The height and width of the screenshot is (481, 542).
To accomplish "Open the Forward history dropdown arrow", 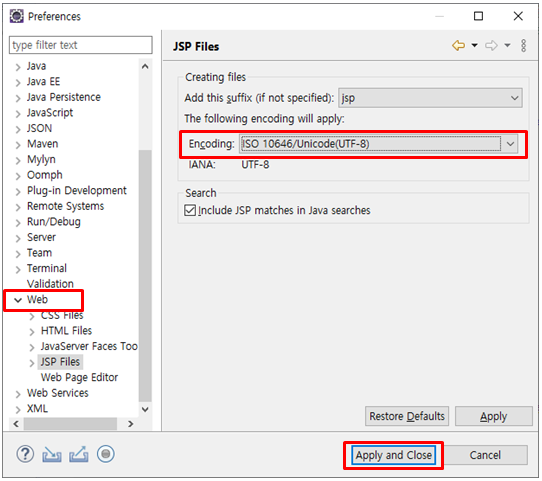I will point(507,45).
